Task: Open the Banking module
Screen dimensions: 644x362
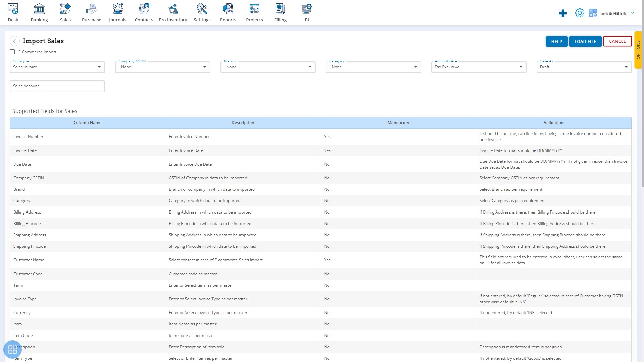Action: pyautogui.click(x=39, y=12)
